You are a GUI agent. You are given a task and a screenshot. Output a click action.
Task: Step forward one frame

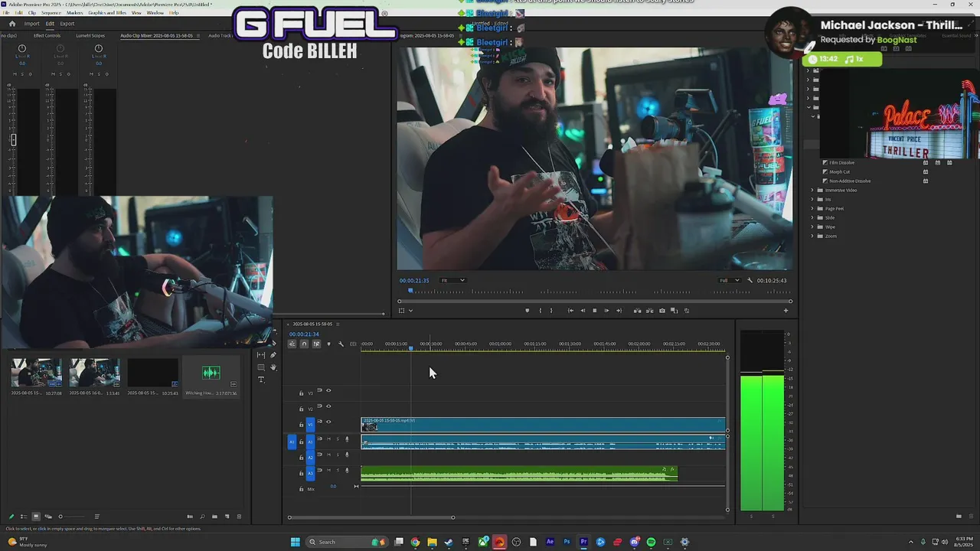pos(606,311)
